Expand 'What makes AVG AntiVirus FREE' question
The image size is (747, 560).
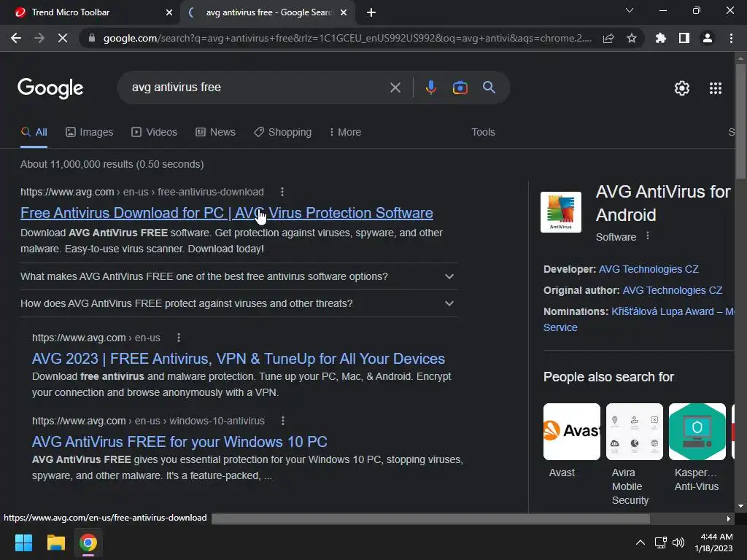(x=239, y=276)
